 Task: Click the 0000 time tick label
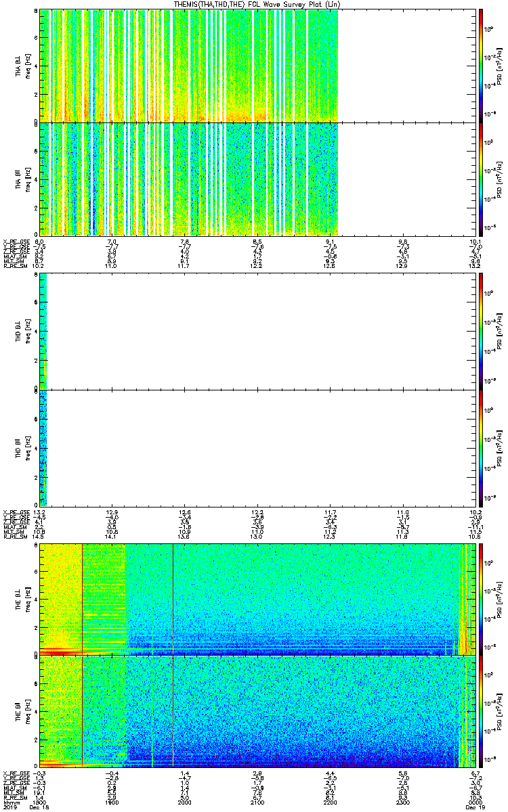click(474, 803)
